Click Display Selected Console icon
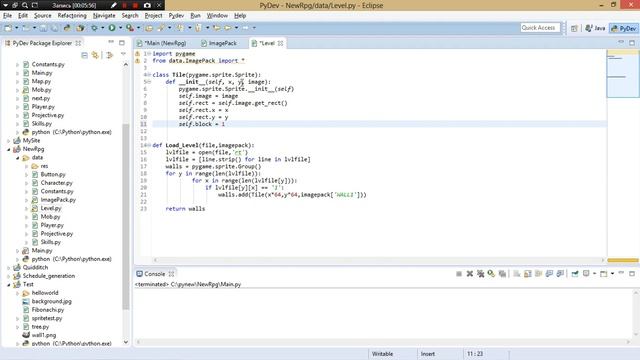Viewport: 640px width, 360px height. [586, 274]
